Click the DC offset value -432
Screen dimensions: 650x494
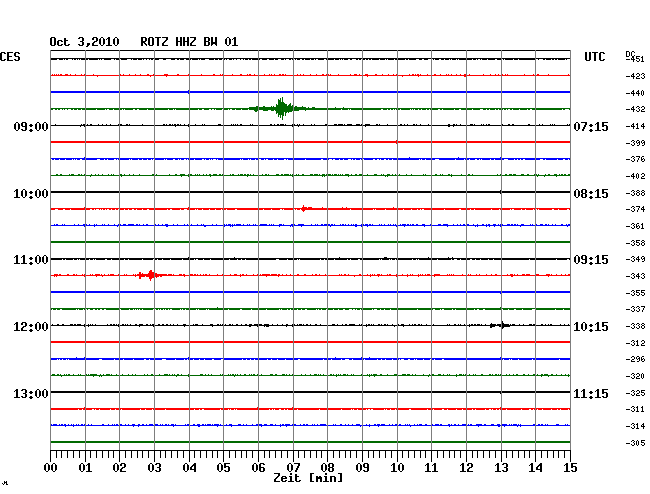[635, 109]
